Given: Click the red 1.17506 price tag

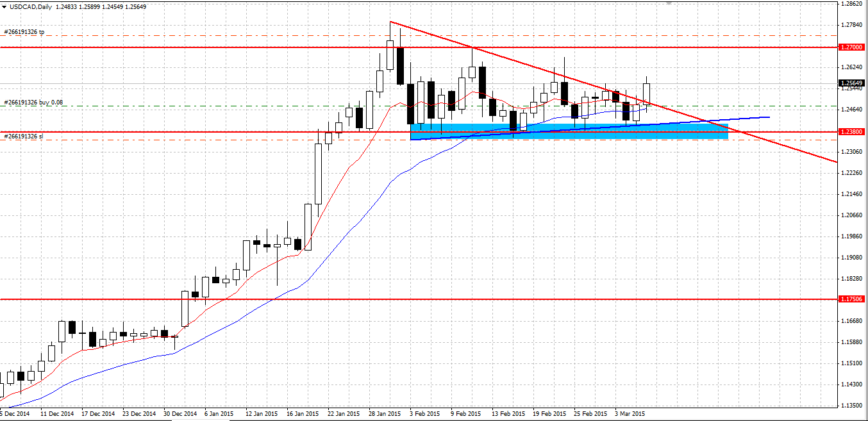Looking at the screenshot, I should tap(852, 299).
